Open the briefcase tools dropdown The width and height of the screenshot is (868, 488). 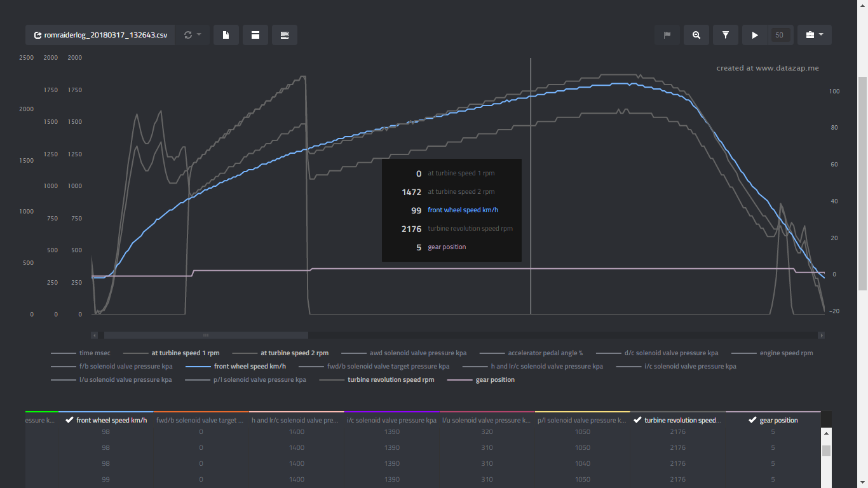point(814,35)
